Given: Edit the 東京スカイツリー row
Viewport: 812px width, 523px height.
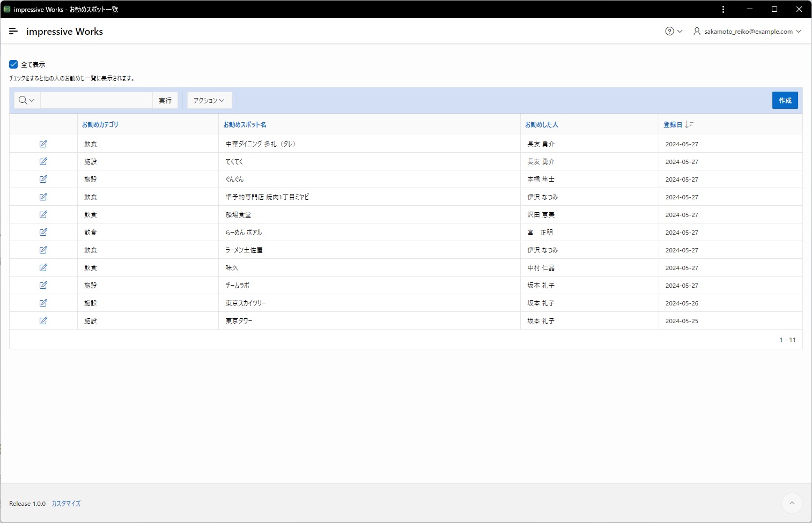Looking at the screenshot, I should tap(43, 303).
